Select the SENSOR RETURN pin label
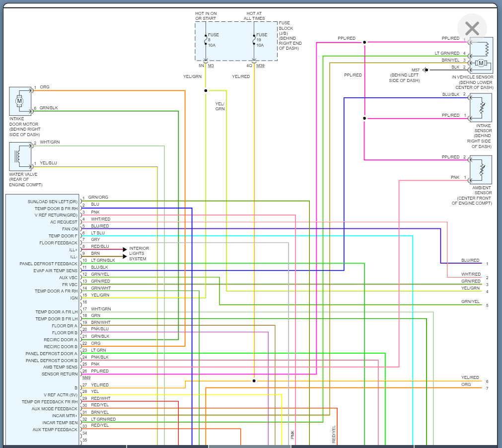 (x=60, y=374)
